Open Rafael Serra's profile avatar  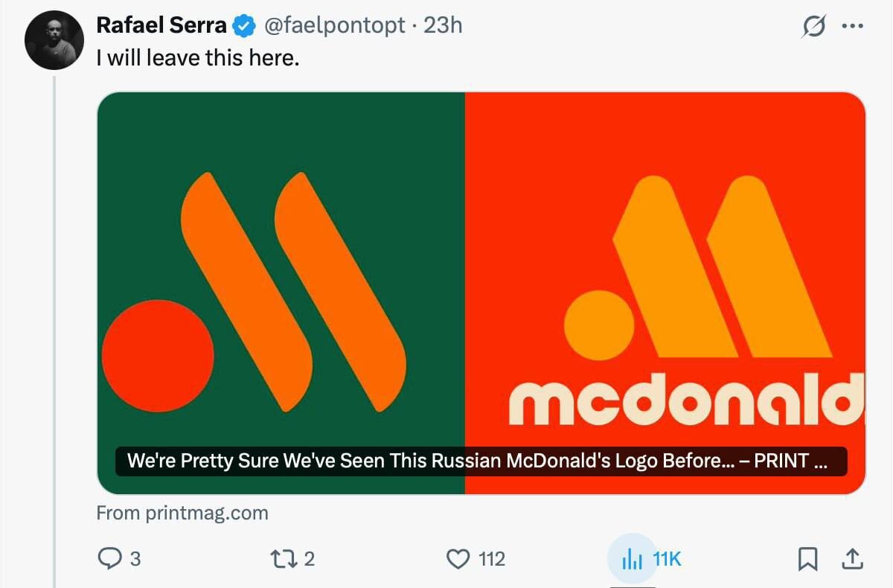pos(52,42)
